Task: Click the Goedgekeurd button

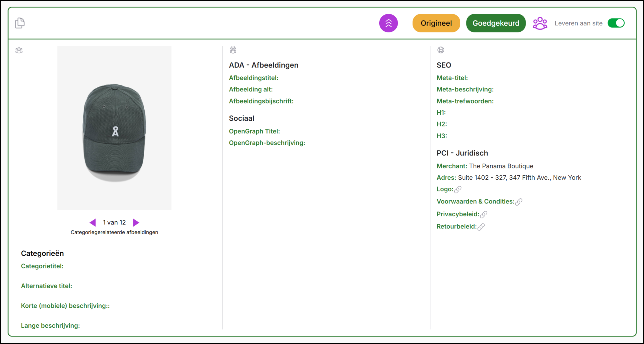Action: (496, 23)
